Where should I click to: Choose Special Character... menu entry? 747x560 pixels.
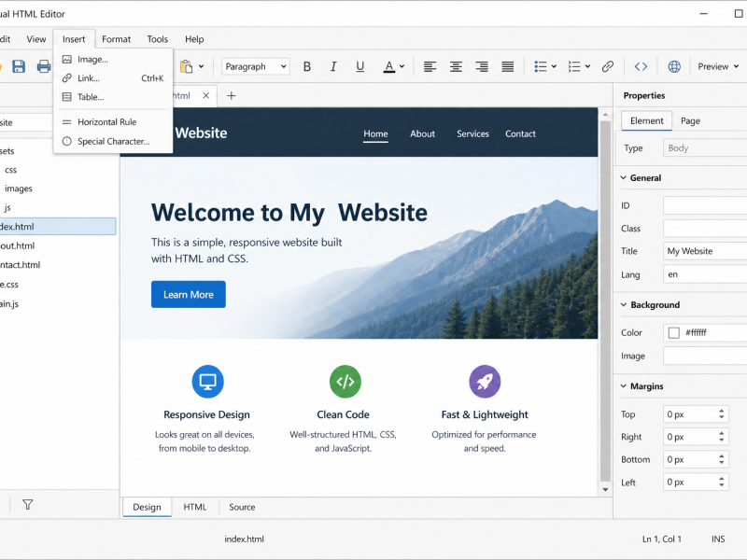(113, 142)
